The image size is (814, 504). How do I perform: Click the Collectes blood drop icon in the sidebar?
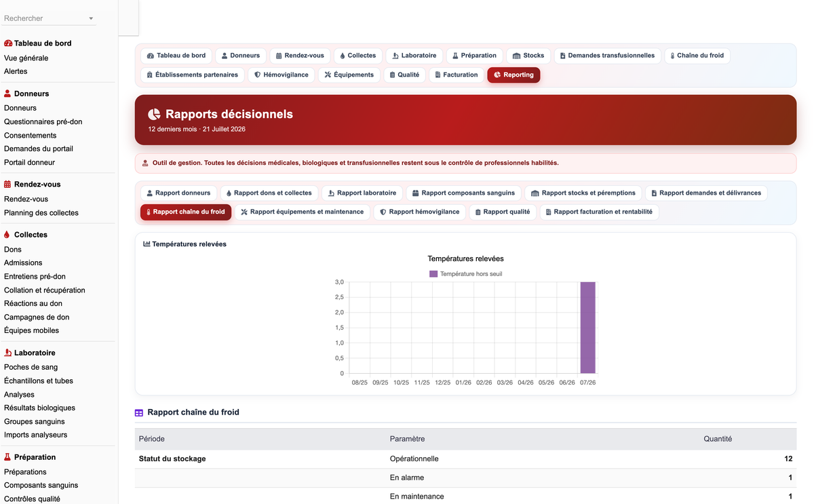click(7, 235)
